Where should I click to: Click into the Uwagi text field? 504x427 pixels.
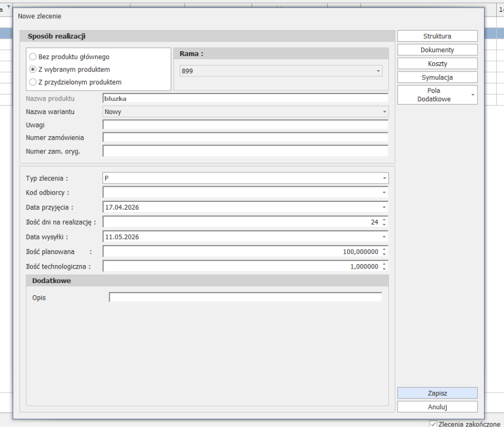coord(245,125)
